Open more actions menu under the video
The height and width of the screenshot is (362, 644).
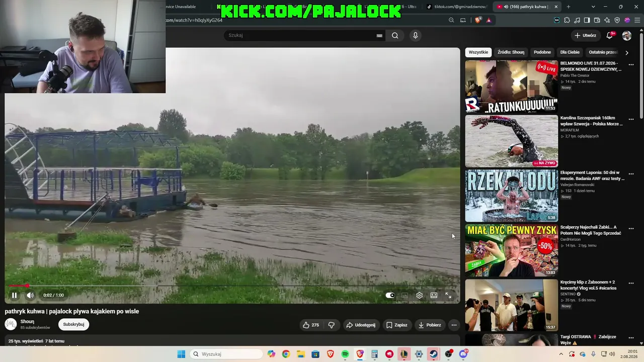tap(454, 325)
